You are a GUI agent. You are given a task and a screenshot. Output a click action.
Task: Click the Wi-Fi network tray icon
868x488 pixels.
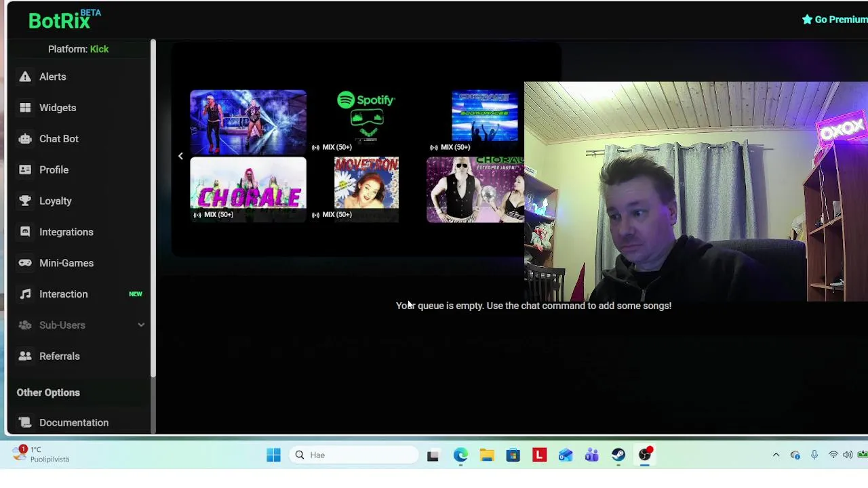pyautogui.click(x=833, y=455)
